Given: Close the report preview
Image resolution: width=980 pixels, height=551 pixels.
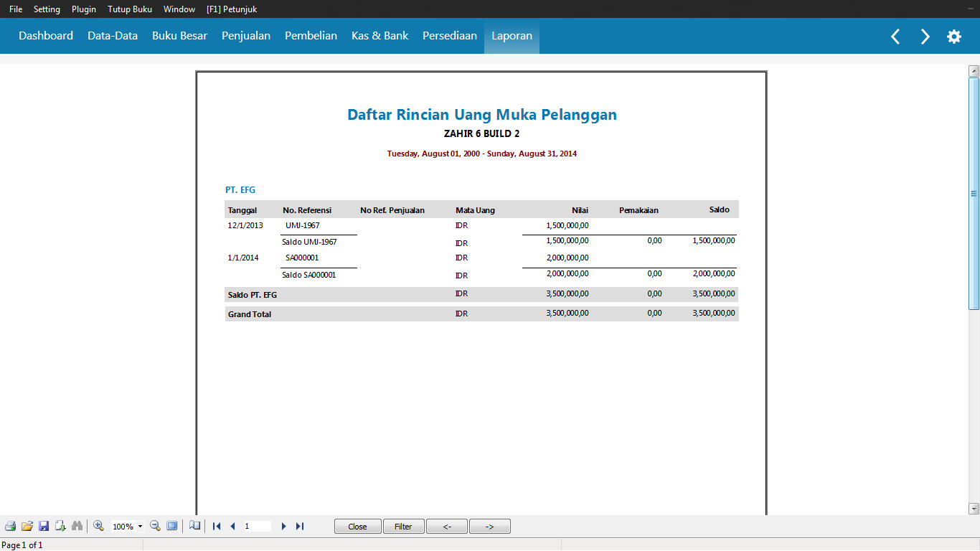Looking at the screenshot, I should (x=357, y=527).
